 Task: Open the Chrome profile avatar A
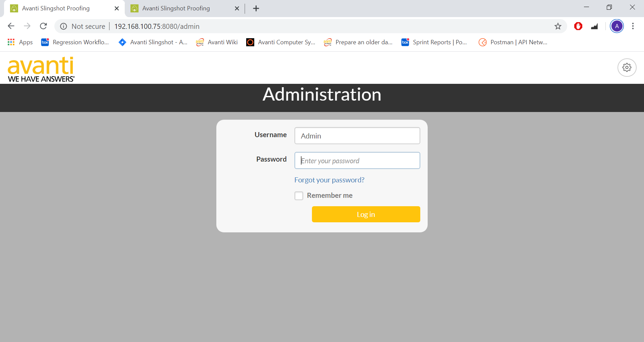pos(617,26)
